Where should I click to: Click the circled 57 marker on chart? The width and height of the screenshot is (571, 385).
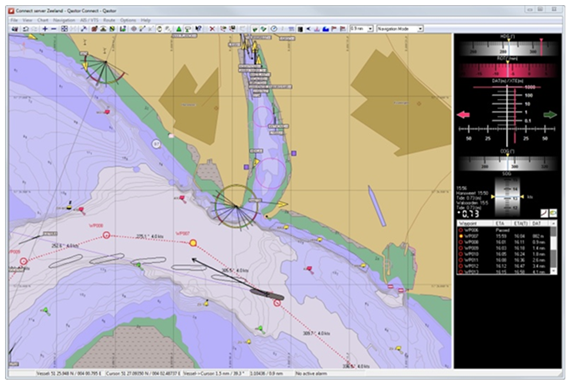156,144
